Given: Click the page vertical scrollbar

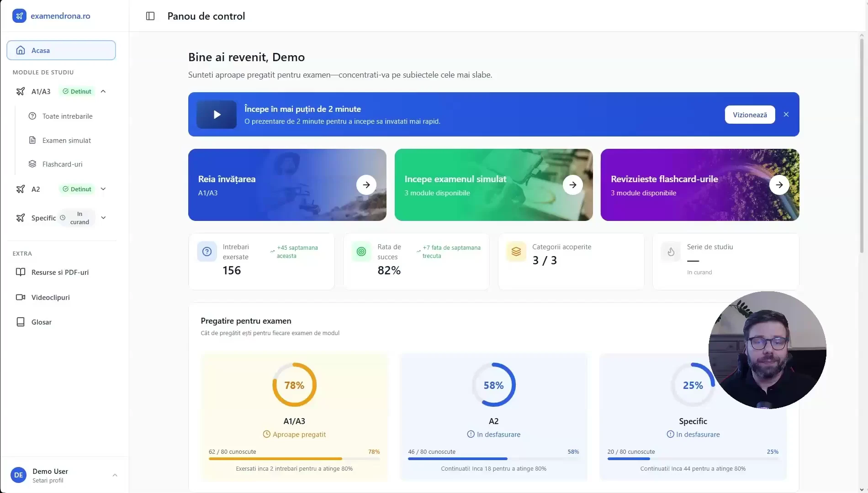Looking at the screenshot, I should [x=862, y=146].
